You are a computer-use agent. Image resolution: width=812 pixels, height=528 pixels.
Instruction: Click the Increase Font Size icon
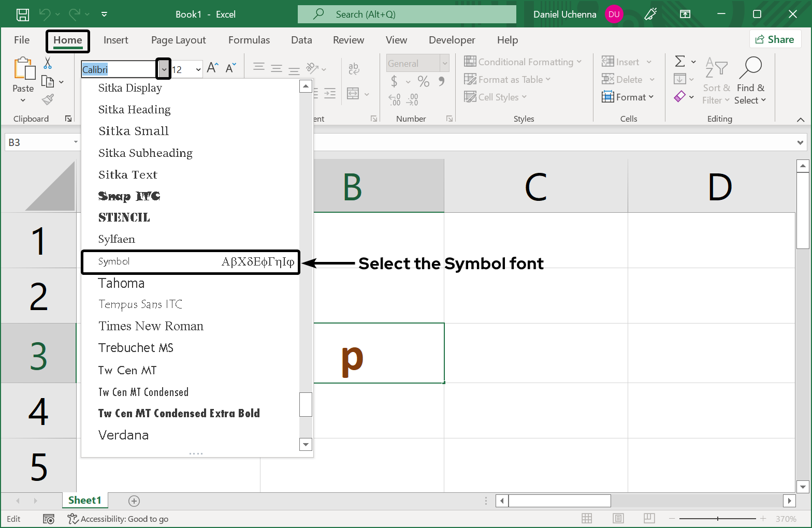click(212, 68)
